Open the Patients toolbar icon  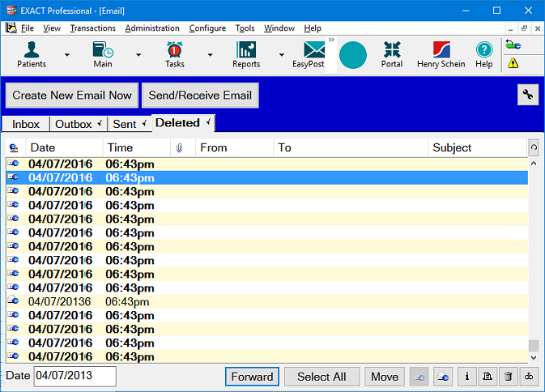[32, 54]
